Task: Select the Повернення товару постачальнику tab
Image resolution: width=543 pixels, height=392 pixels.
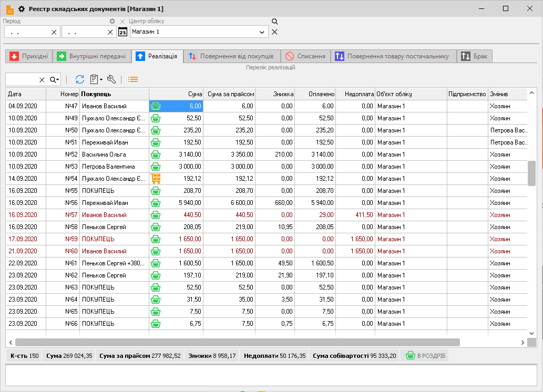Action: pos(392,56)
